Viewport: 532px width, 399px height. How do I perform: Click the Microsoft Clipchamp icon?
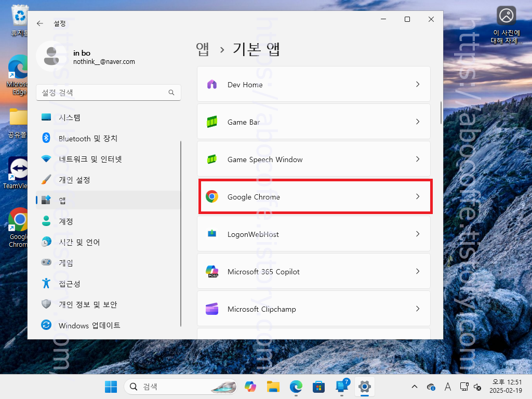coord(212,309)
